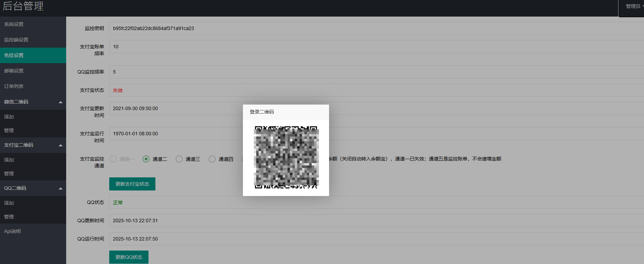Select the 通道二 radio button
This screenshot has height=264, width=644.
coord(146,159)
